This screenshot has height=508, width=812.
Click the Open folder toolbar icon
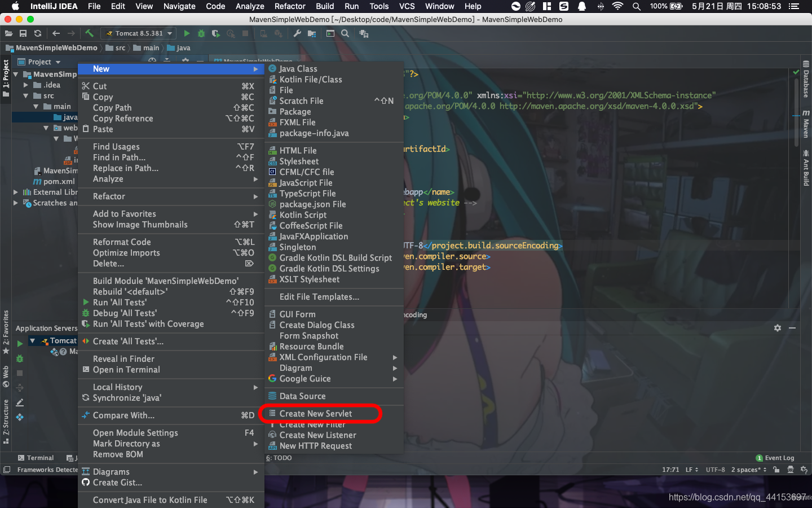point(8,33)
